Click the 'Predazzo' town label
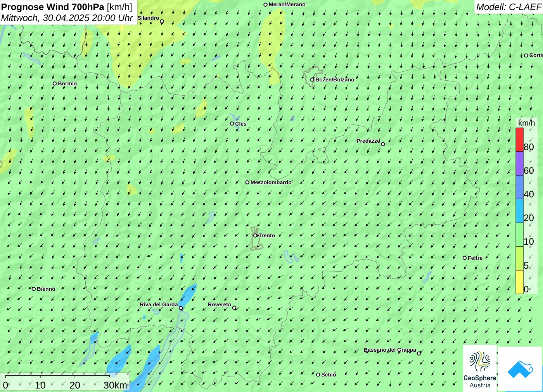 pos(368,141)
